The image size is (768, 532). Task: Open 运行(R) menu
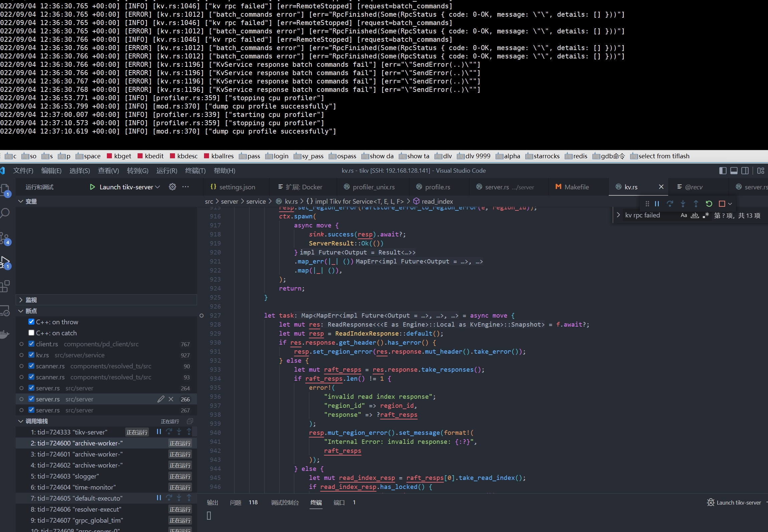(x=167, y=171)
